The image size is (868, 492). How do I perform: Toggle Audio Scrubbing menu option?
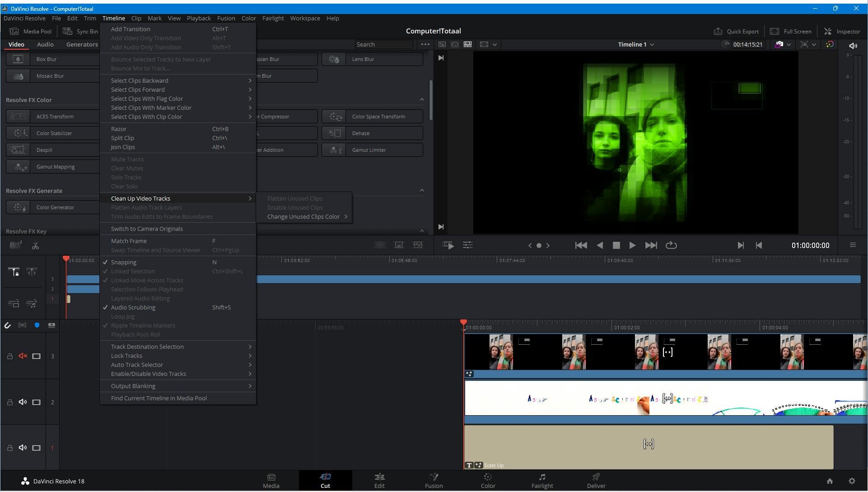(x=133, y=308)
